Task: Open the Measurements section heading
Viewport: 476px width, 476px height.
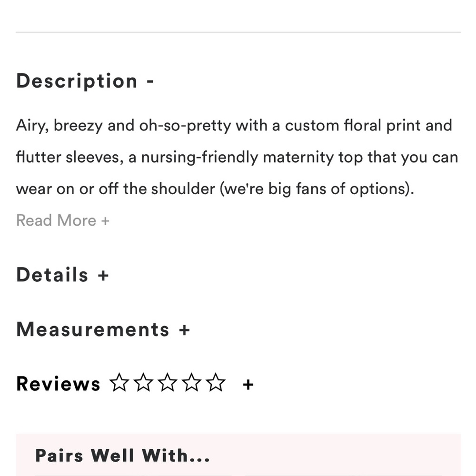Action: click(x=93, y=330)
